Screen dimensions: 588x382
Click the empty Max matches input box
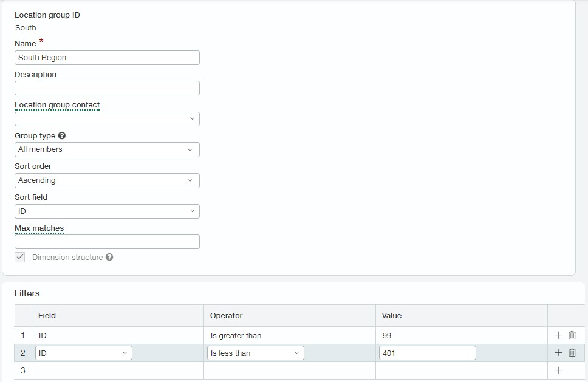click(x=107, y=242)
